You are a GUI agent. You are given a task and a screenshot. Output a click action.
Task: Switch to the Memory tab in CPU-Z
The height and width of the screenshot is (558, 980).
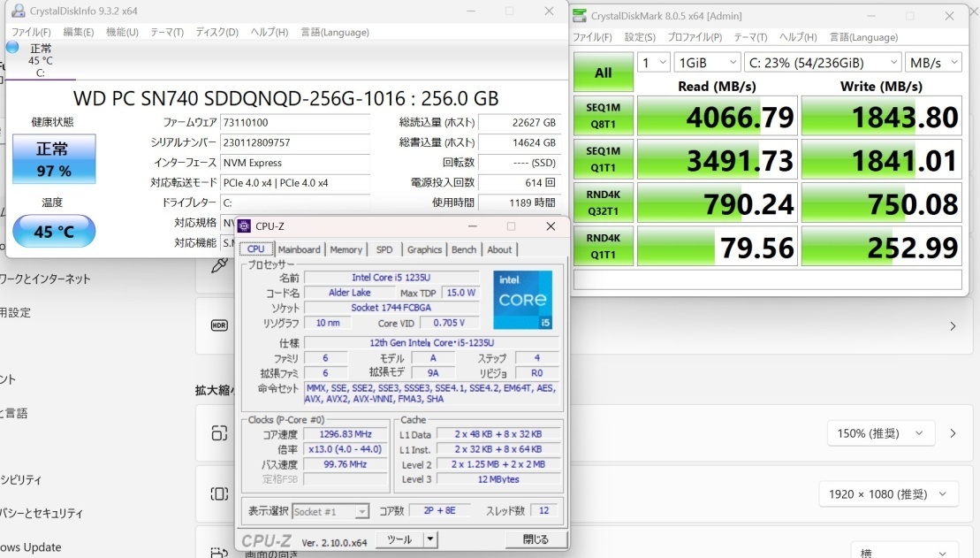coord(346,249)
